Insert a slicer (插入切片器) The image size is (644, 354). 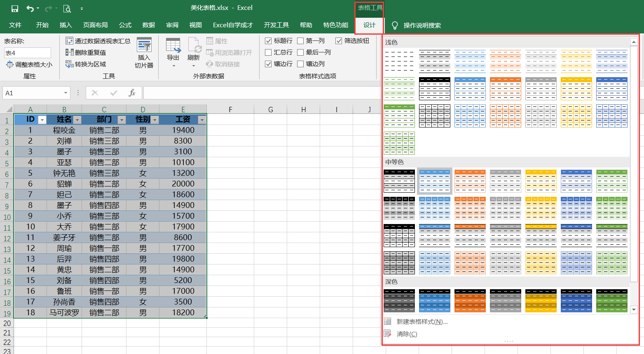144,53
